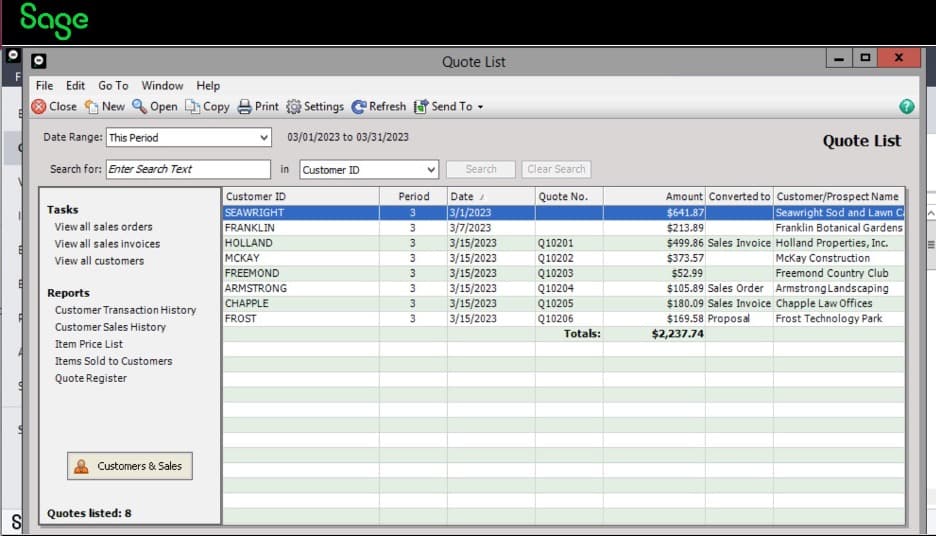936x536 pixels.
Task: Select the SEAWRIGHT quote row
Action: pyautogui.click(x=564, y=212)
